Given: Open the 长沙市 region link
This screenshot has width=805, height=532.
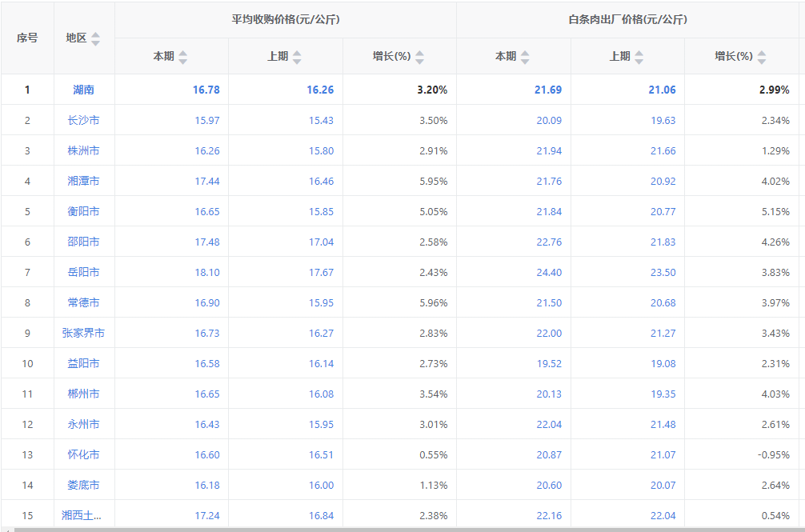Looking at the screenshot, I should pos(83,120).
